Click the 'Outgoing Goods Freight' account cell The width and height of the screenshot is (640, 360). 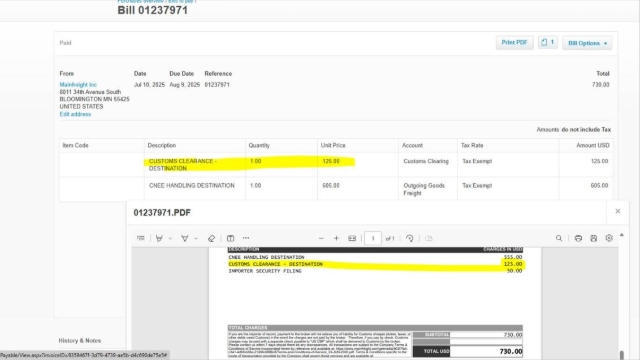click(427, 189)
